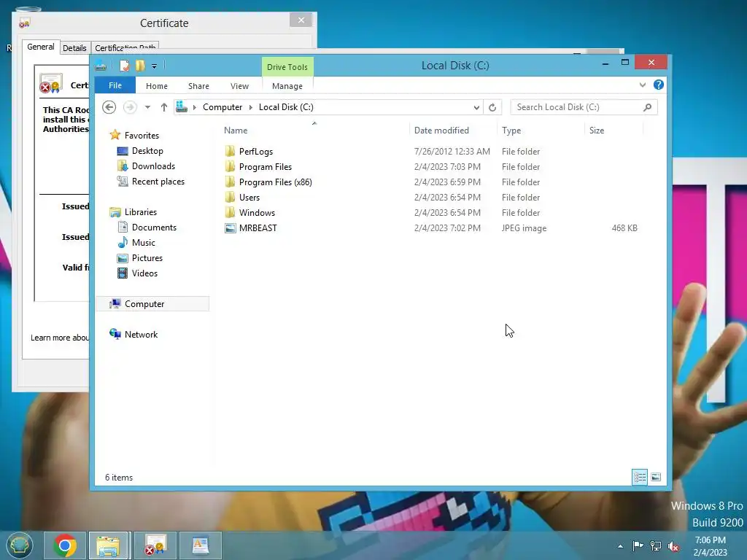Click the muted volume tray icon
Viewport: 747px width, 560px height.
click(673, 546)
